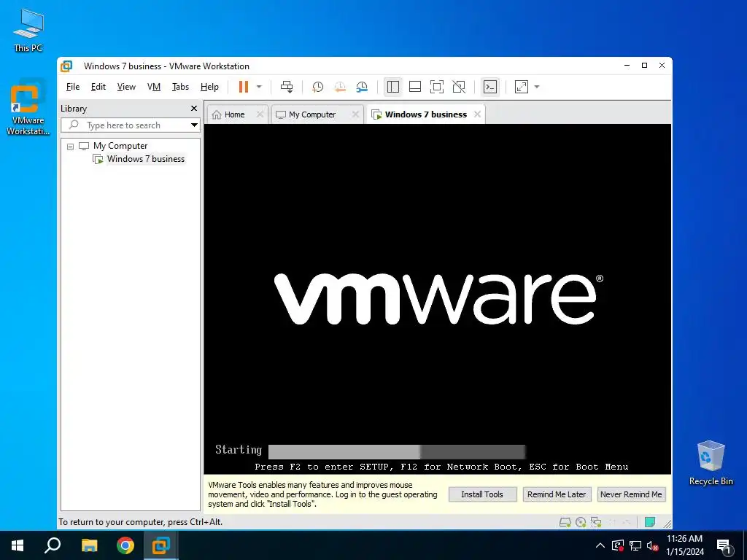Take a snapshot of this virtual machine
The height and width of the screenshot is (560, 747).
click(x=317, y=87)
